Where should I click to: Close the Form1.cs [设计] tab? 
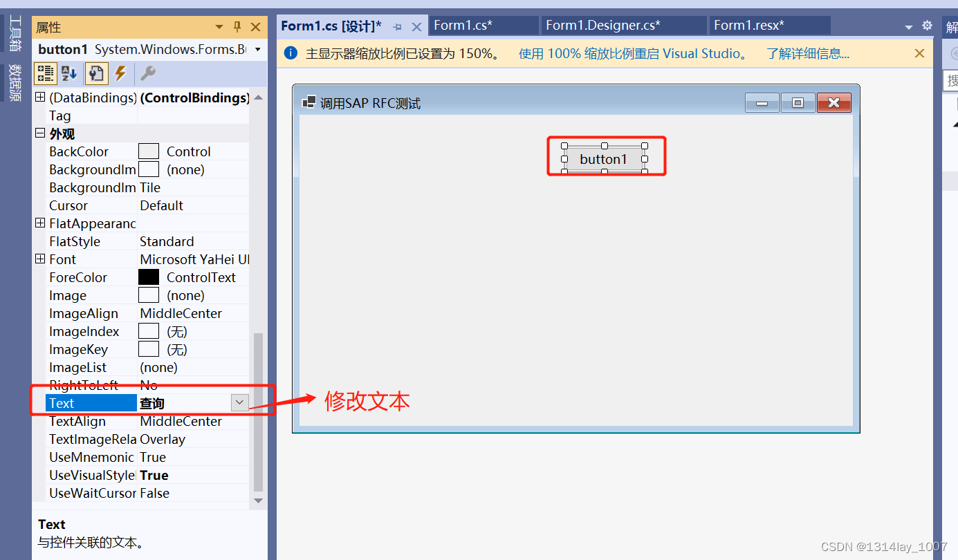pos(416,27)
